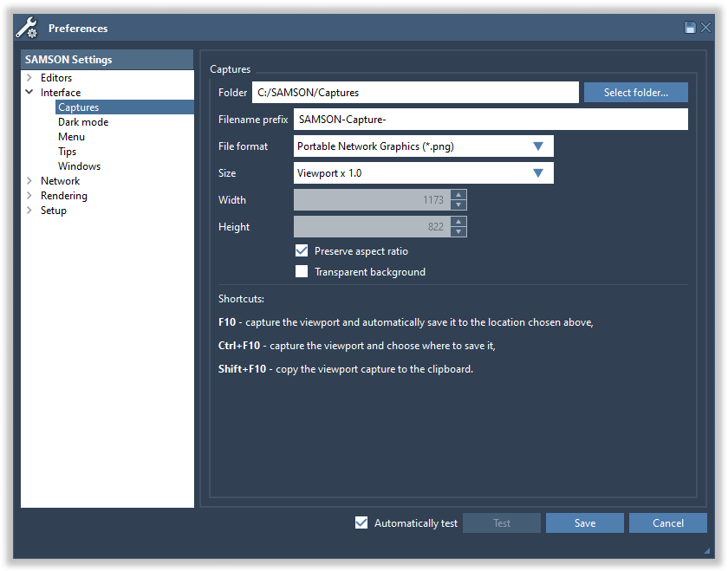Expand the Editors tree node
Screen dimensions: 728x571
tap(29, 78)
